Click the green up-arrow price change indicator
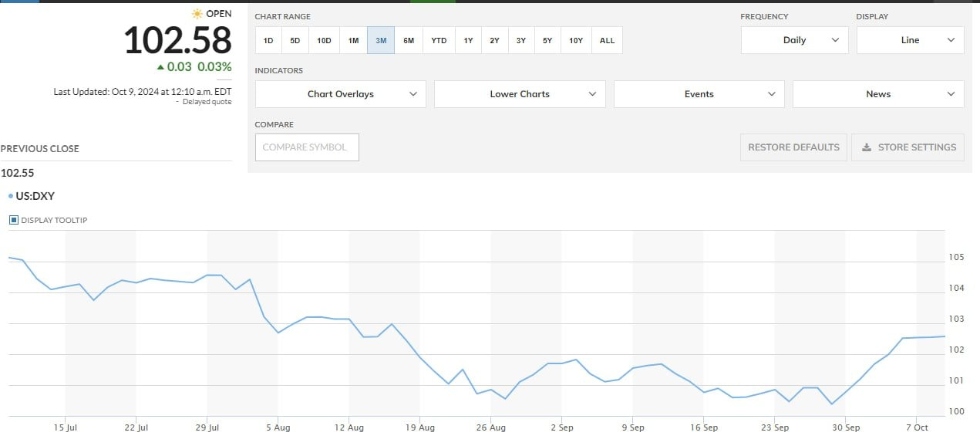This screenshot has width=980, height=446. 160,67
